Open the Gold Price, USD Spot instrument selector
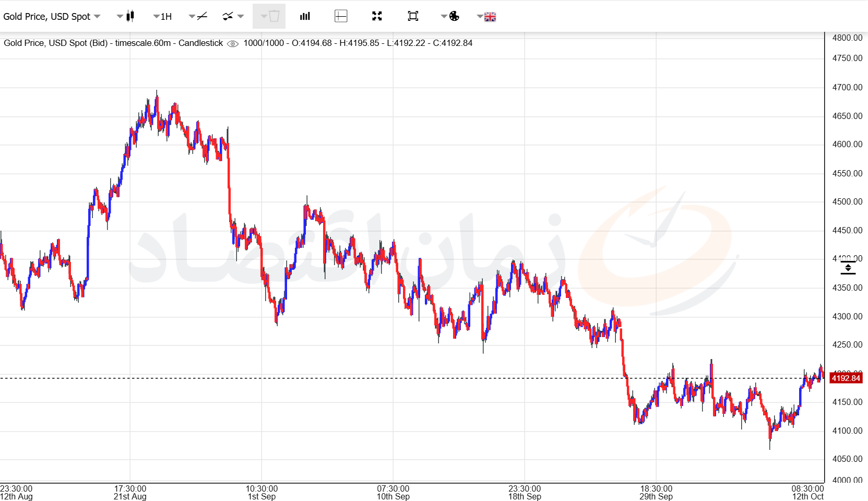The width and height of the screenshot is (868, 501). (52, 17)
